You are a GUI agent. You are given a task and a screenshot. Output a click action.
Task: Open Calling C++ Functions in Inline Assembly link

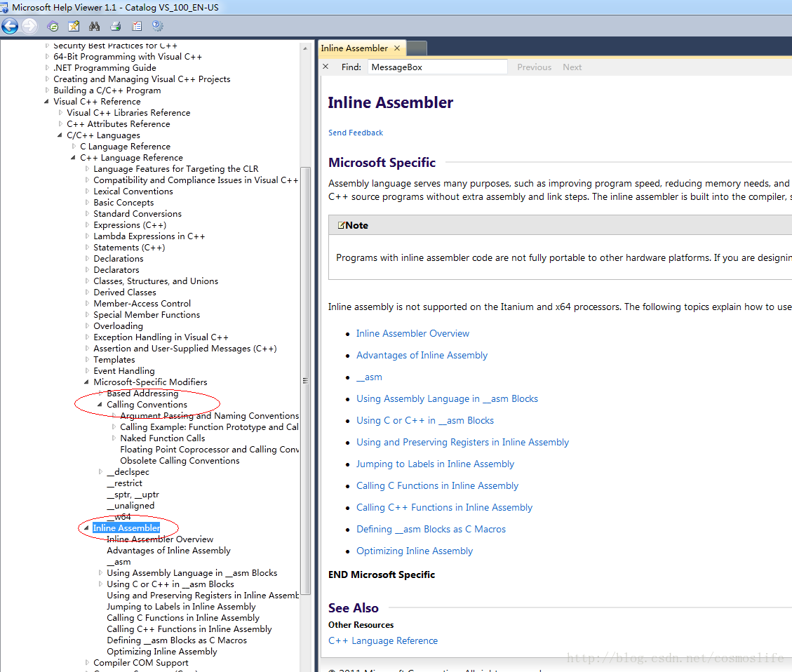[445, 507]
